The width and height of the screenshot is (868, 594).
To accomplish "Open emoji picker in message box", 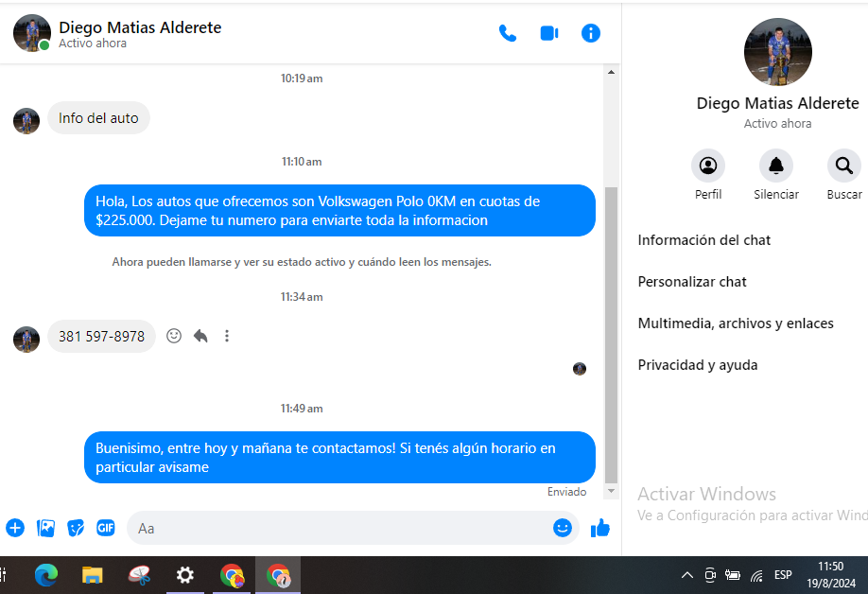I will click(x=563, y=528).
